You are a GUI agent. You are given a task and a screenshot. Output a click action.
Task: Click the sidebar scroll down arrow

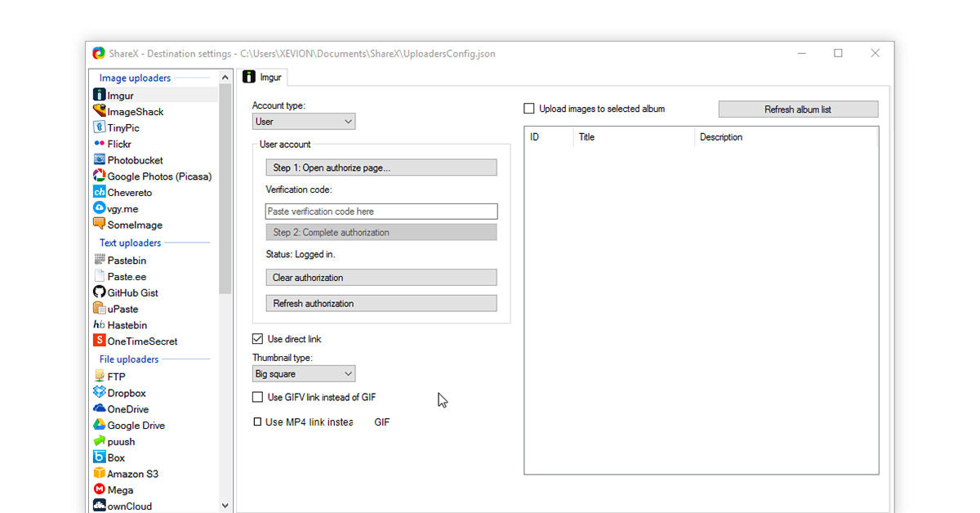click(x=225, y=506)
